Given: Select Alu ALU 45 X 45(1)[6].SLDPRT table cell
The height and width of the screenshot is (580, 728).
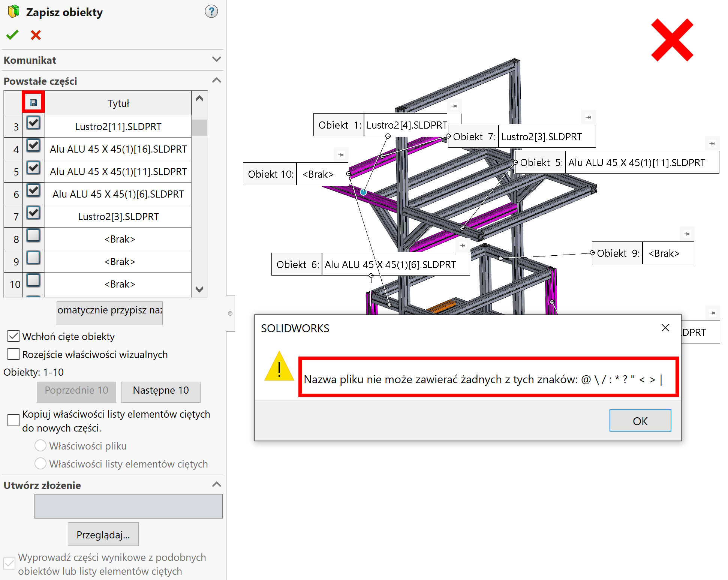Looking at the screenshot, I should click(118, 194).
